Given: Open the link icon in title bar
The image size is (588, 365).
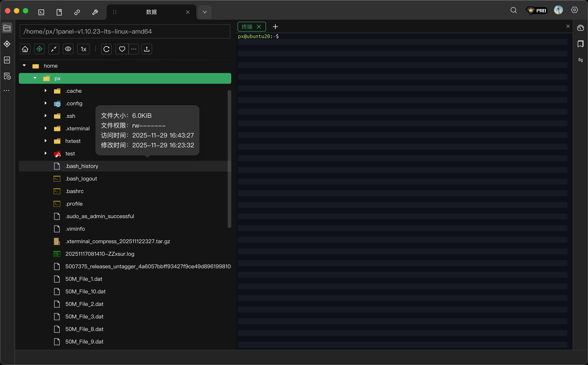Looking at the screenshot, I should coord(77,12).
